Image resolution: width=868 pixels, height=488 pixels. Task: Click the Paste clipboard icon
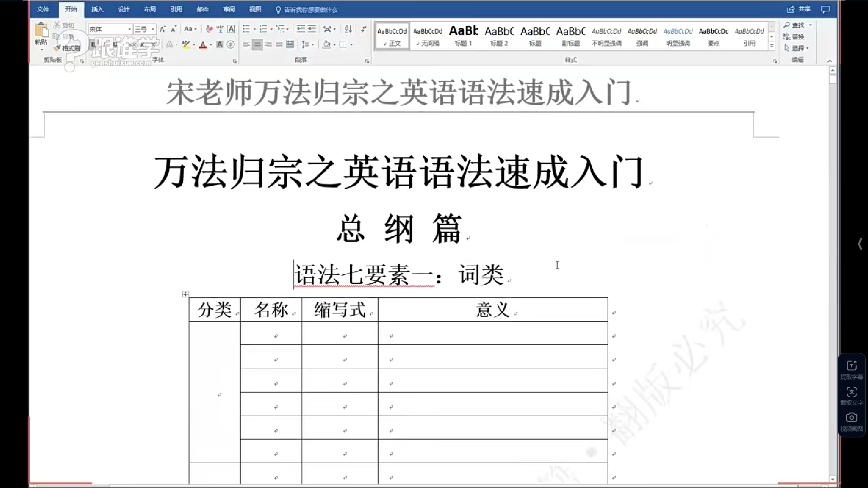(41, 31)
